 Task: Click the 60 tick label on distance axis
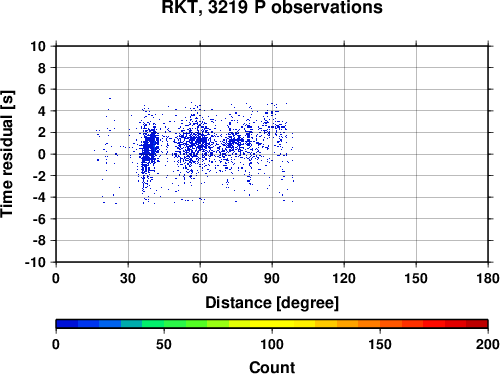pyautogui.click(x=200, y=278)
